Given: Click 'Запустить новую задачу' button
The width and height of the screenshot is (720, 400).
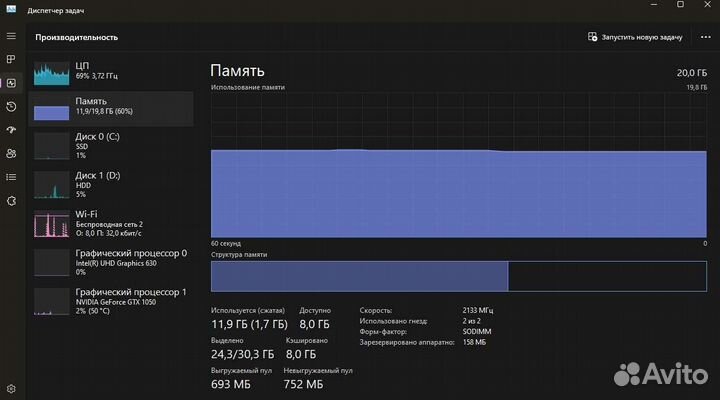Looking at the screenshot, I should (x=635, y=37).
